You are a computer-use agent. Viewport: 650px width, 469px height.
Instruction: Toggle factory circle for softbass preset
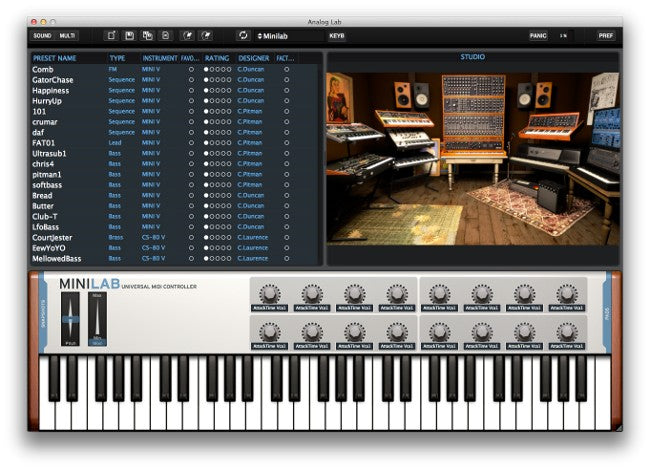point(286,185)
